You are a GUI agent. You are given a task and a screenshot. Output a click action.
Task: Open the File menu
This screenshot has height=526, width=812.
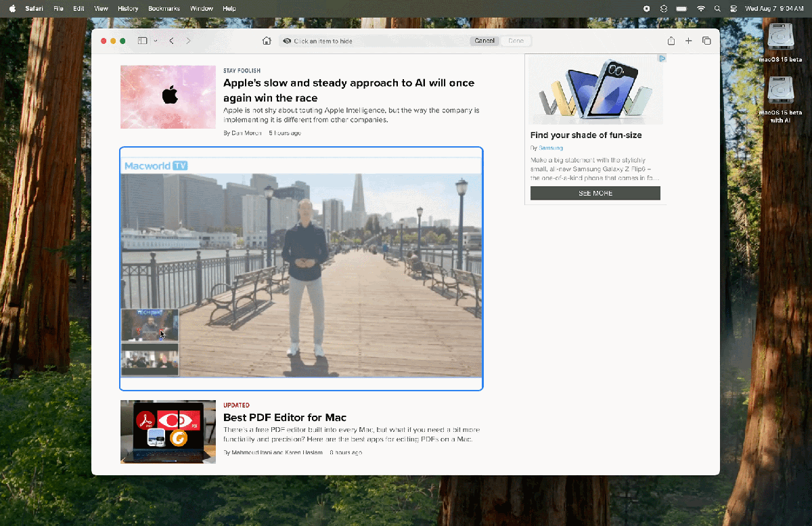click(x=58, y=9)
